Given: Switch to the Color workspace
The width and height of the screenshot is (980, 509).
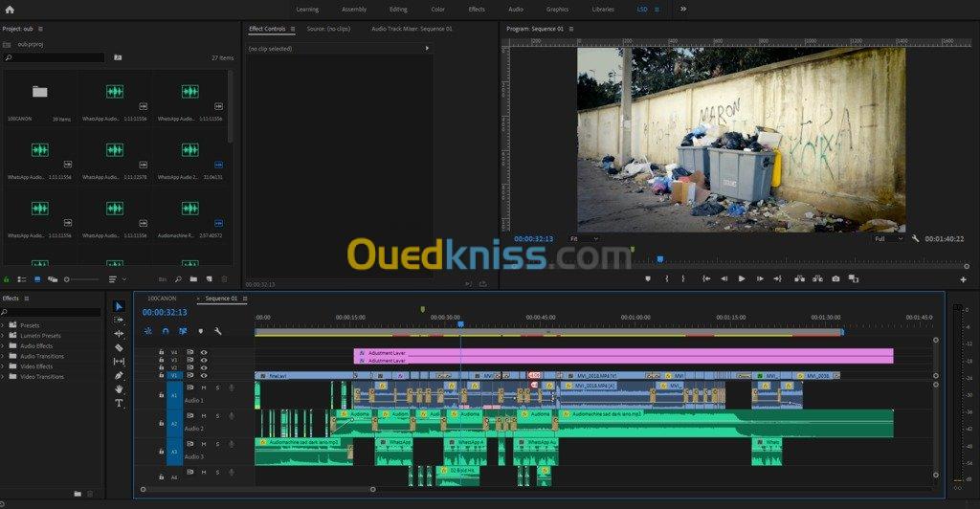Looking at the screenshot, I should coord(438,10).
